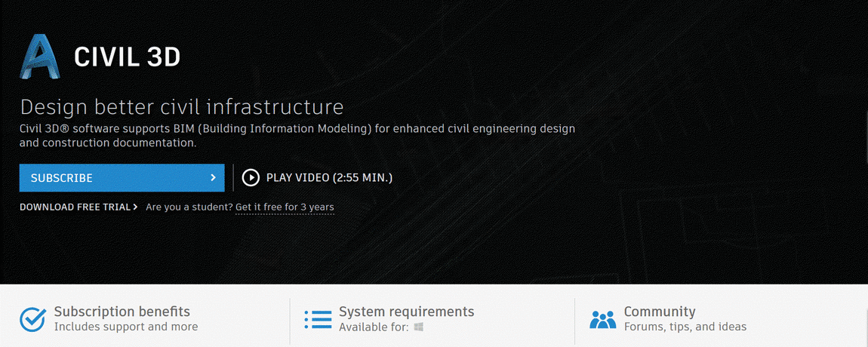Click the Design better civil infrastructure headline
The image size is (868, 347).
[x=182, y=106]
